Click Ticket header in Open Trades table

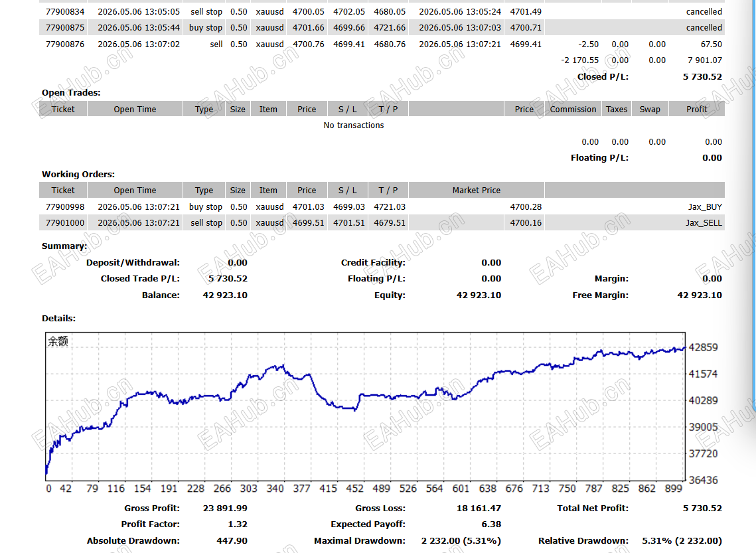63,110
